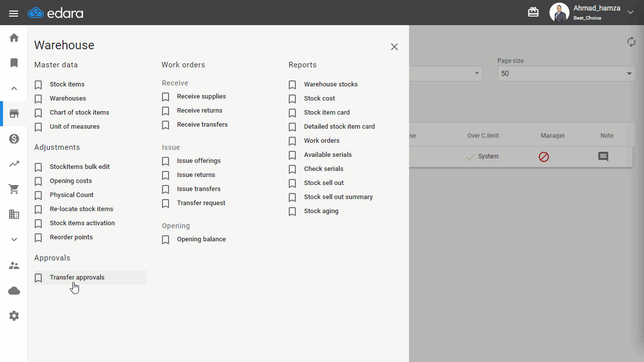Open the cloud sidebar icon
Screen dimensions: 644x362
point(14,291)
